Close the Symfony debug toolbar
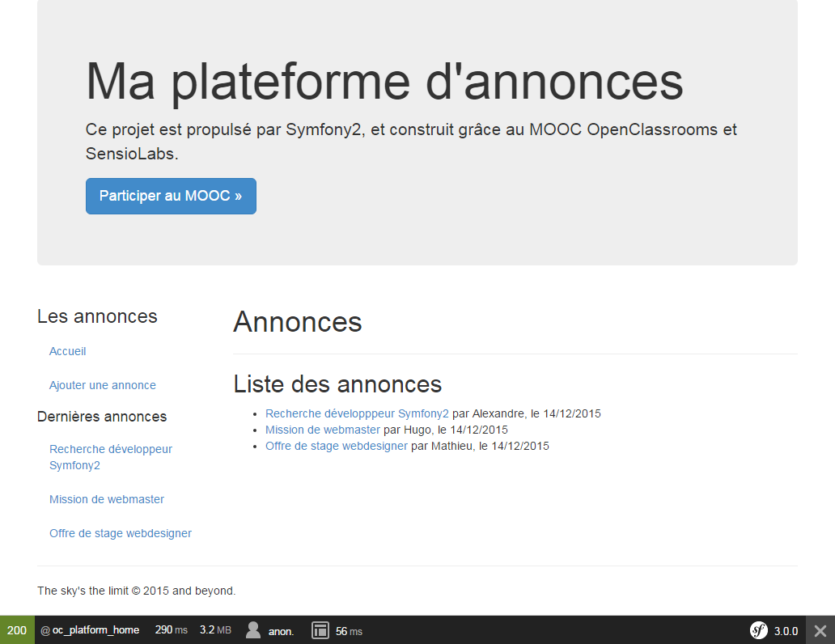This screenshot has height=644, width=835. (820, 631)
